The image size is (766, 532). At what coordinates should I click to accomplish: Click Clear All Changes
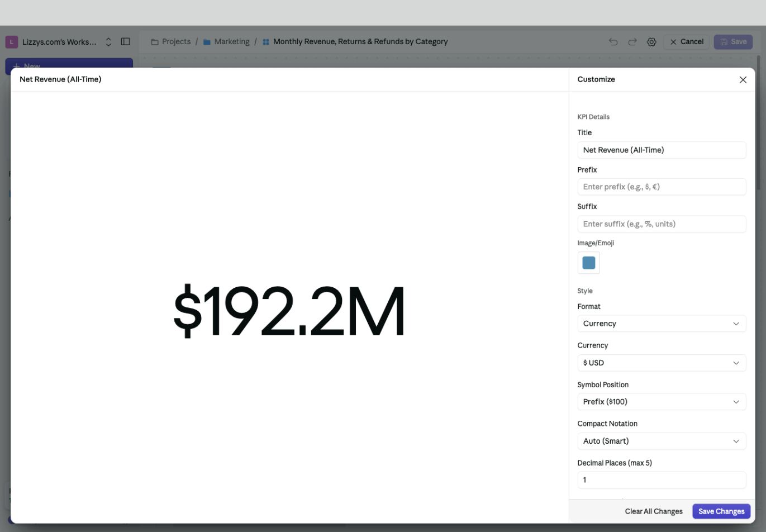pos(654,511)
